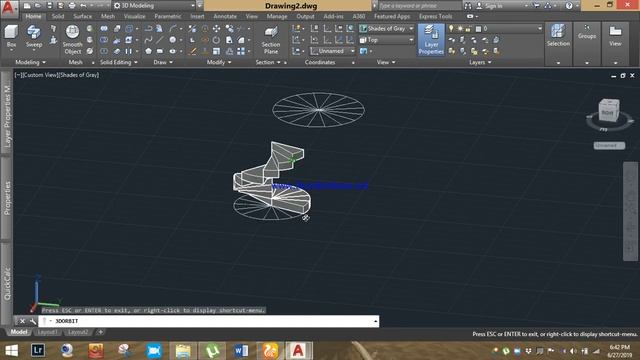Switch to the Surface ribbon tab
The image size is (640, 360).
click(82, 16)
